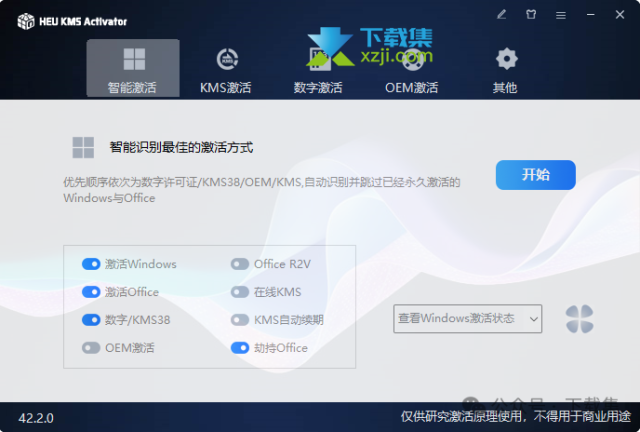This screenshot has height=432, width=640.
Task: Enable the OEM激活 toggle
Action: 91,348
